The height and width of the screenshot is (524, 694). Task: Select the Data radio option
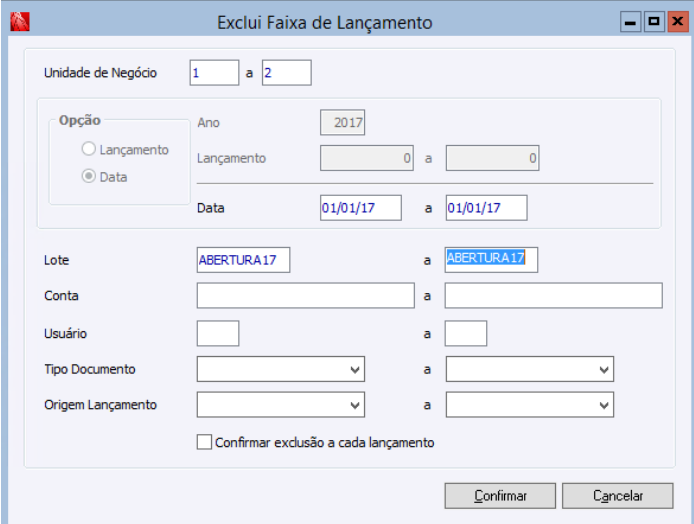coord(89,177)
